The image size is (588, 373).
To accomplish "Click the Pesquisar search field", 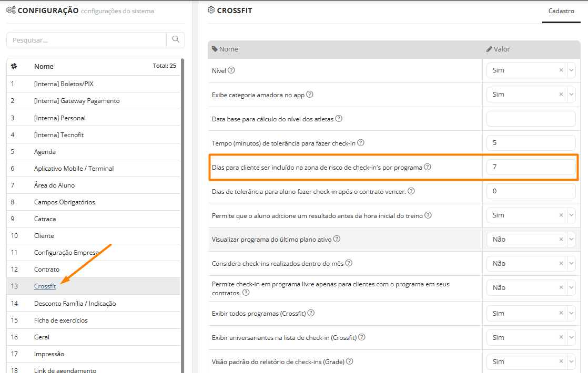I will (x=86, y=40).
